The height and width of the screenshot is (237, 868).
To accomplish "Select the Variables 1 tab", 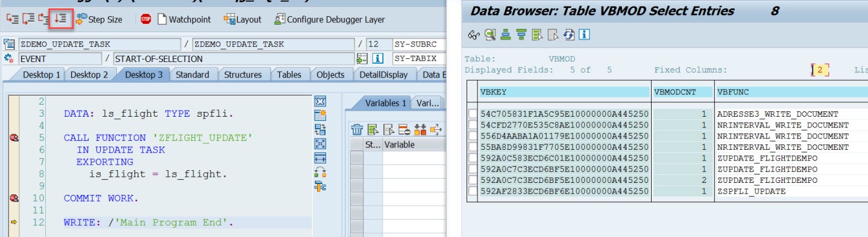I will pyautogui.click(x=386, y=103).
